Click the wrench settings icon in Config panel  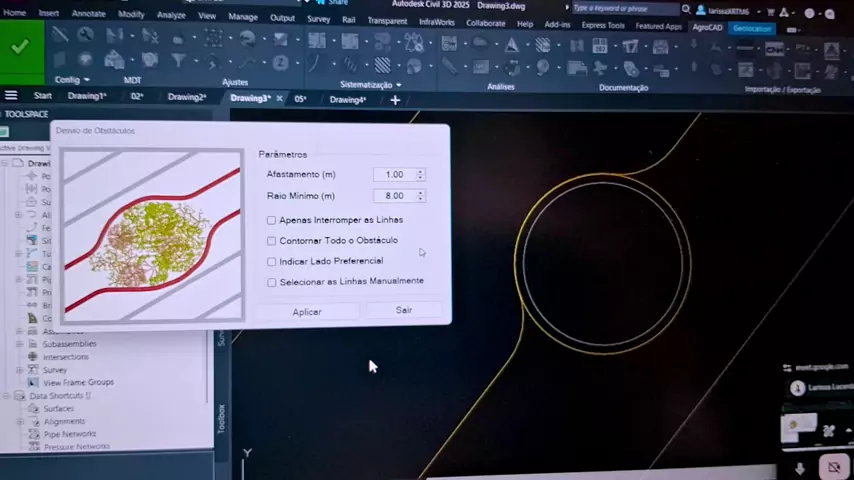[x=86, y=34]
